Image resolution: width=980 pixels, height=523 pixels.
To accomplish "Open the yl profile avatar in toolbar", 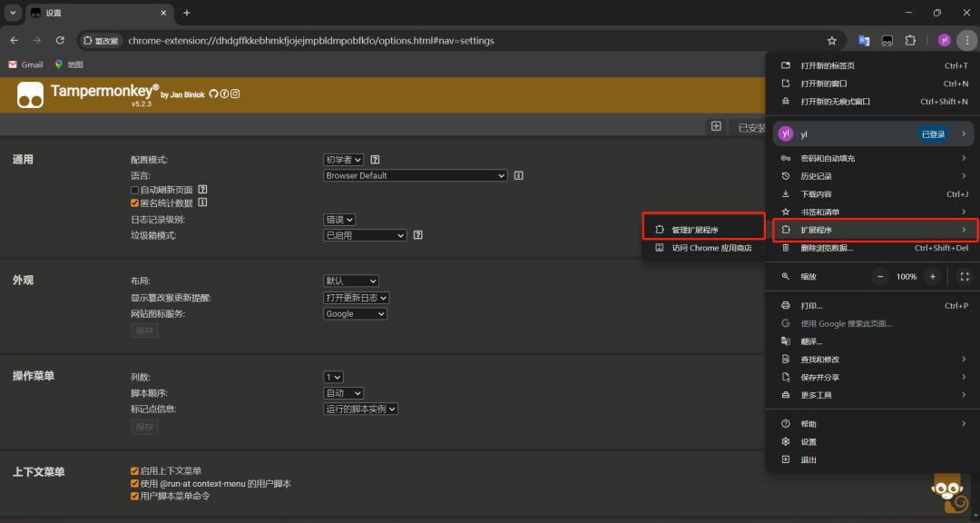I will coord(945,41).
